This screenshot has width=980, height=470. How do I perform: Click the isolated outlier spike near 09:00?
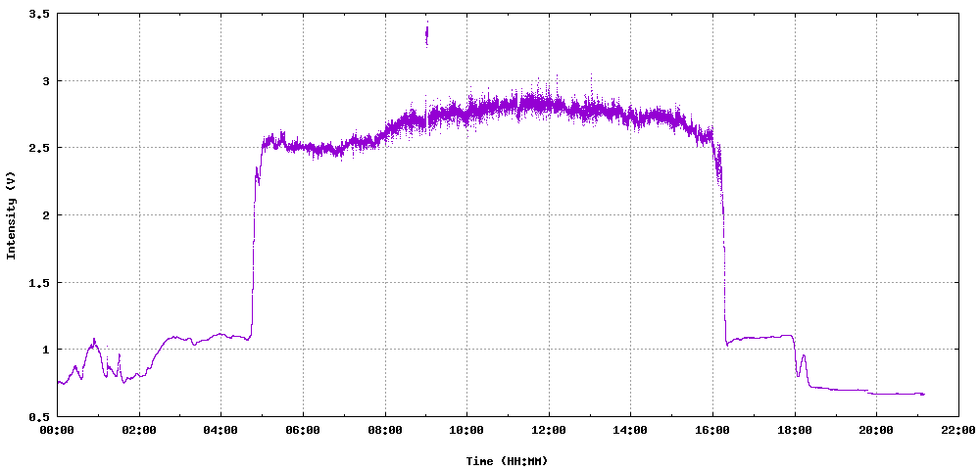pyautogui.click(x=427, y=34)
